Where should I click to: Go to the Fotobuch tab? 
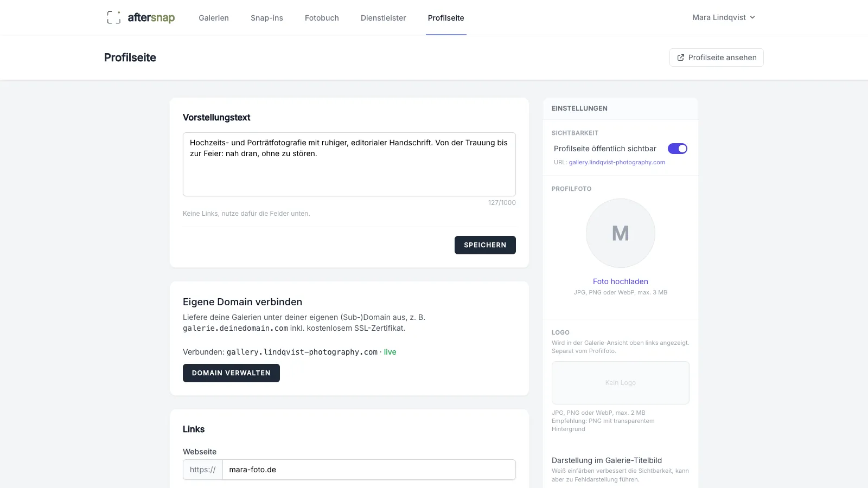tap(322, 18)
